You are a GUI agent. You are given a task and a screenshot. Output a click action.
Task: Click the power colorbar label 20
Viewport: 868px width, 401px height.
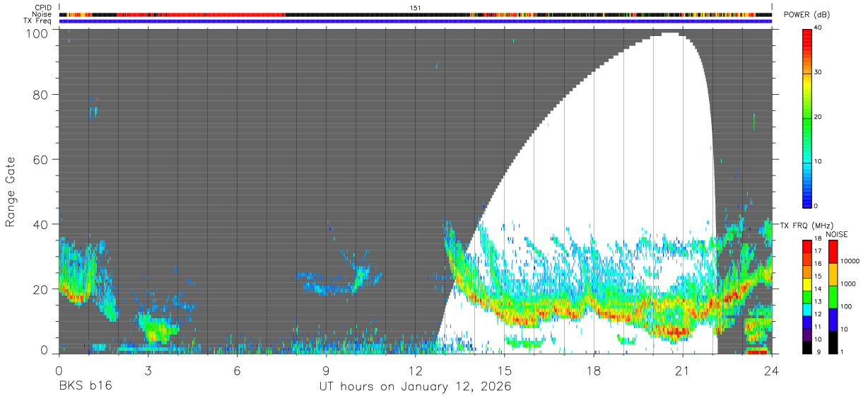(819, 117)
